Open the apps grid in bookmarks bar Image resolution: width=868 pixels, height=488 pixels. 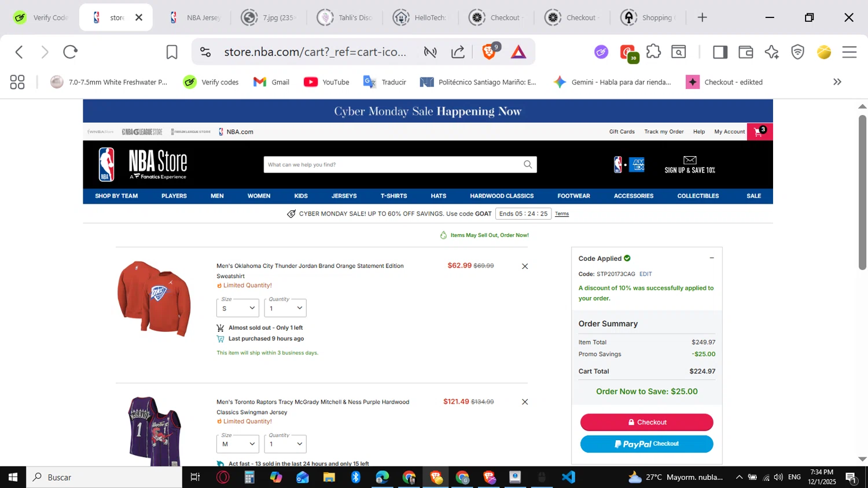coord(17,82)
